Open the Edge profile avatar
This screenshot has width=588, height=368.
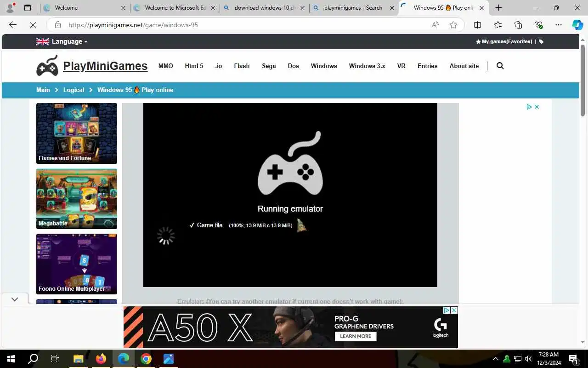10,8
